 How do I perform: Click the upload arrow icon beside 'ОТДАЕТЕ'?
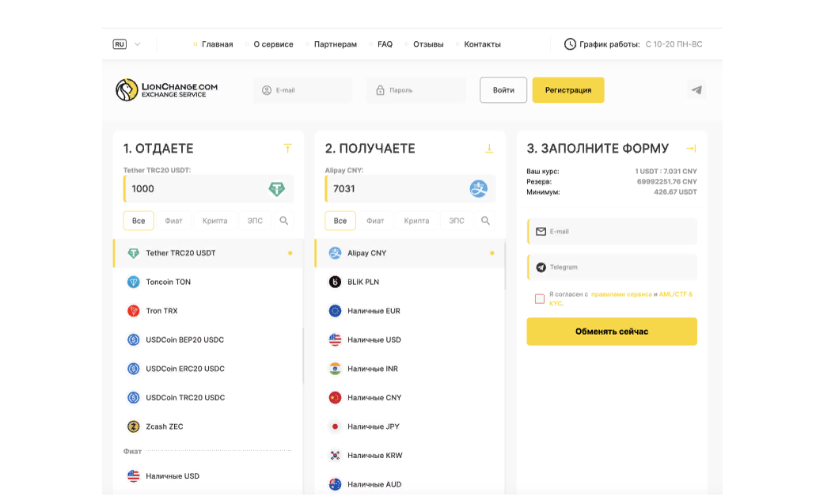[x=287, y=148]
